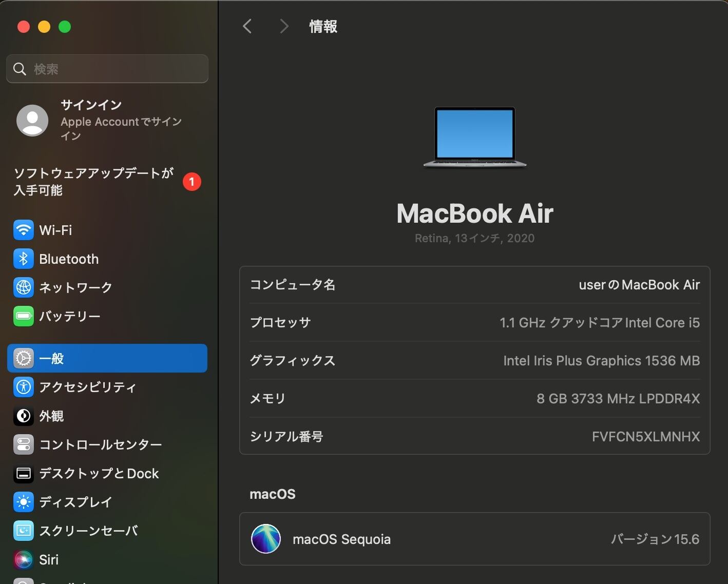Image resolution: width=728 pixels, height=584 pixels.
Task: Select ディスプレイ in the sidebar
Action: coord(107,502)
